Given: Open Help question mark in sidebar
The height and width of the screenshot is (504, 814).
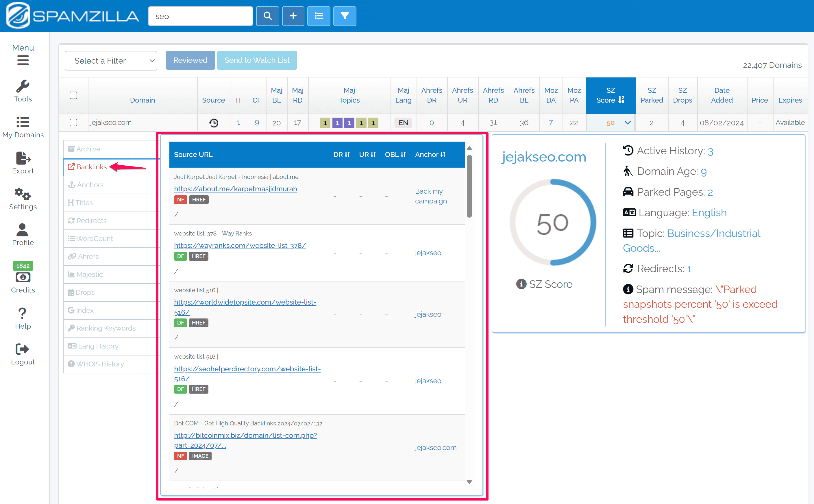Looking at the screenshot, I should [x=23, y=319].
